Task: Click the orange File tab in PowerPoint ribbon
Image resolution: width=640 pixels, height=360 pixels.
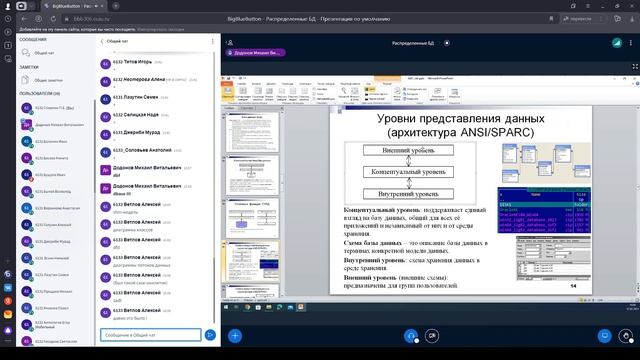Action: tap(227, 84)
